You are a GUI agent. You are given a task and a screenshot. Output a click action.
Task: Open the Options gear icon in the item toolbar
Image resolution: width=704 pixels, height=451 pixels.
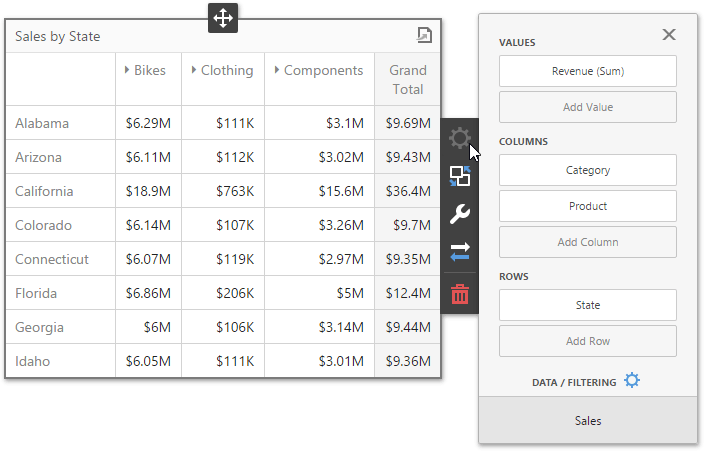click(x=460, y=138)
